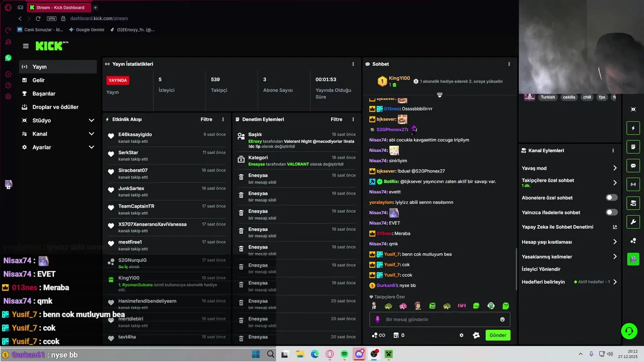Open Minecraft launcher from taskbar
Image resolution: width=644 pixels, height=362 pixels.
point(389,354)
